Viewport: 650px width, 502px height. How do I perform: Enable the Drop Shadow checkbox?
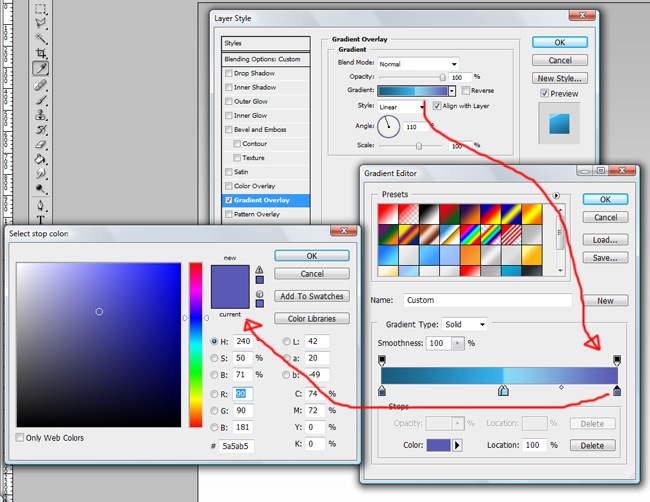click(229, 73)
